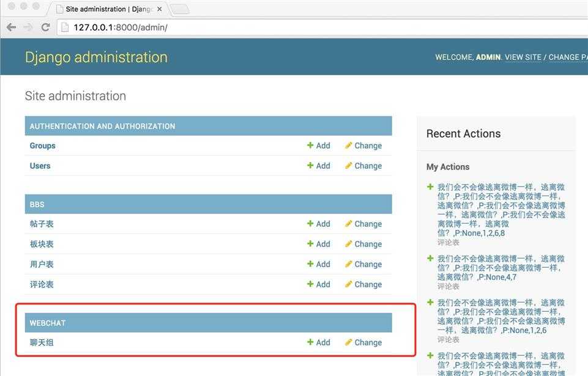Open the 评论表 model link
The height and width of the screenshot is (376, 588).
[42, 284]
